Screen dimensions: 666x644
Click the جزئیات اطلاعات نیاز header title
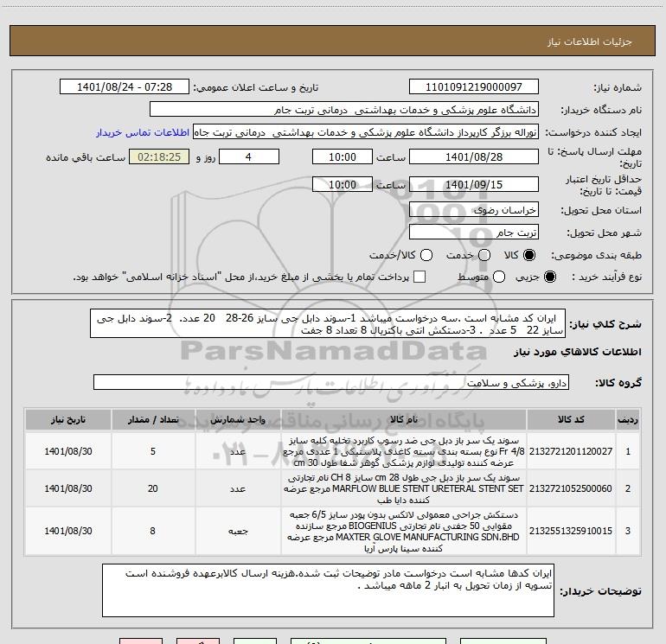[590, 41]
